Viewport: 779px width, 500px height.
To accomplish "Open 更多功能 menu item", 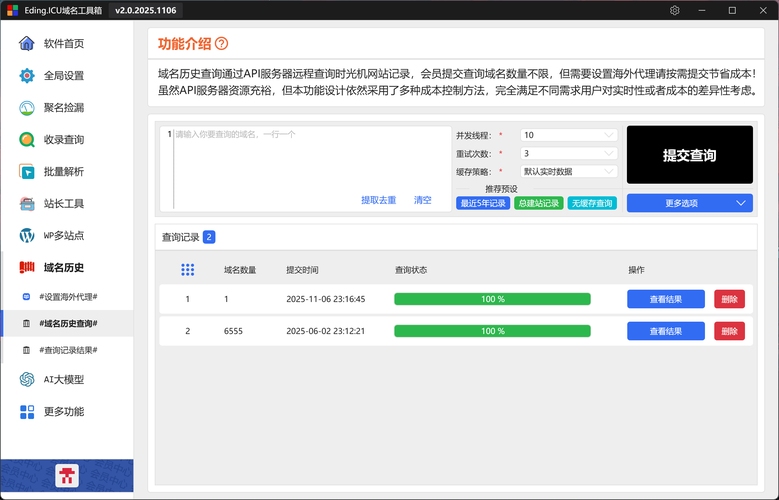I will pyautogui.click(x=67, y=412).
